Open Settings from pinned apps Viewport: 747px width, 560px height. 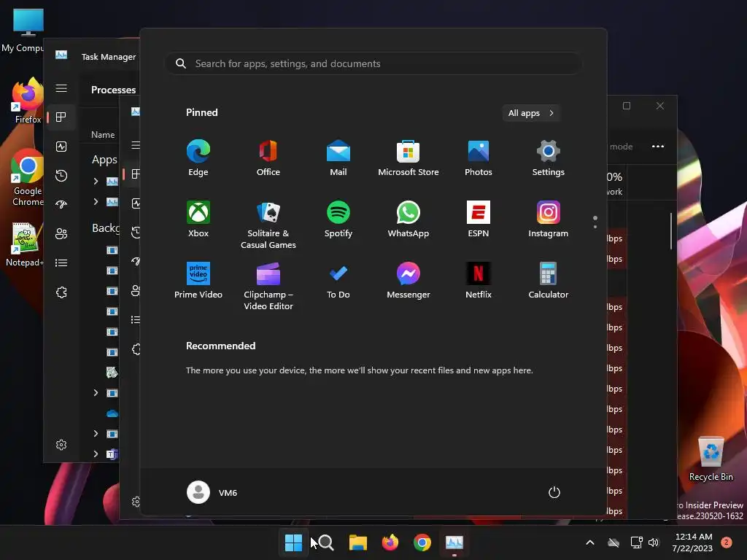click(549, 158)
